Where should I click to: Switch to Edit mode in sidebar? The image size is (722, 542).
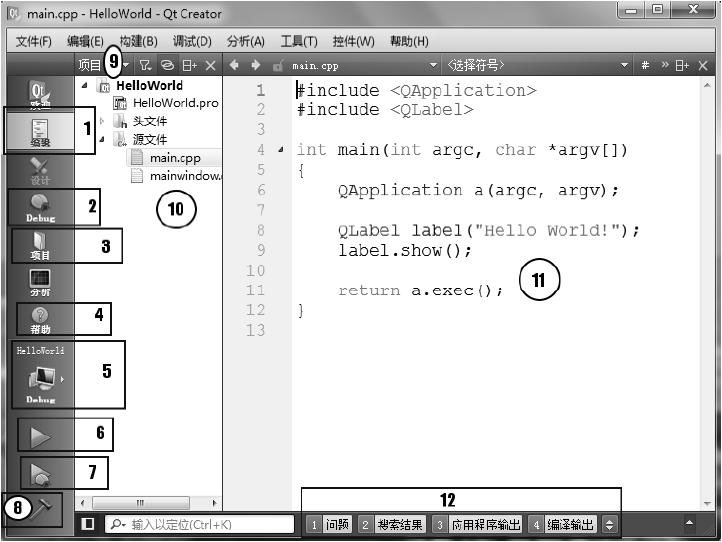[40, 132]
